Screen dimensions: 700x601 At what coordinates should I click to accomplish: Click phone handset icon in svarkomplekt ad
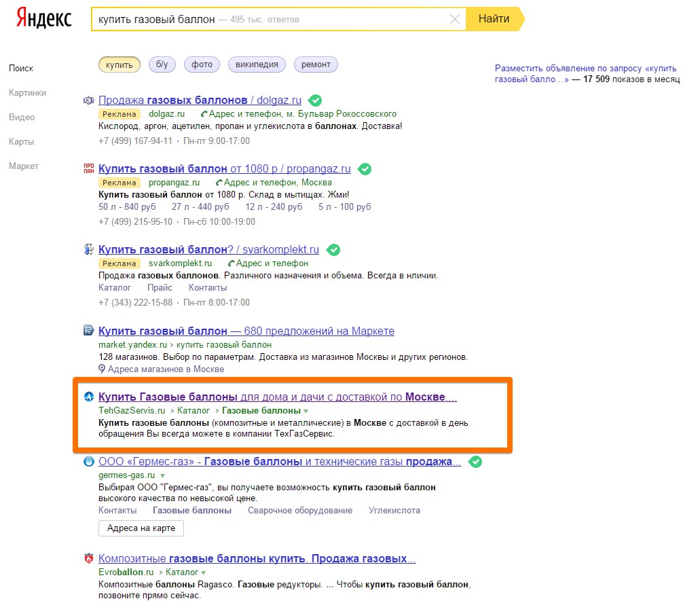coord(232,263)
